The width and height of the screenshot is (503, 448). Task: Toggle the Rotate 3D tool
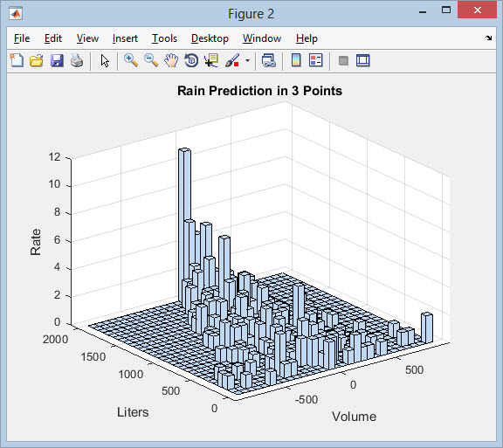[191, 60]
